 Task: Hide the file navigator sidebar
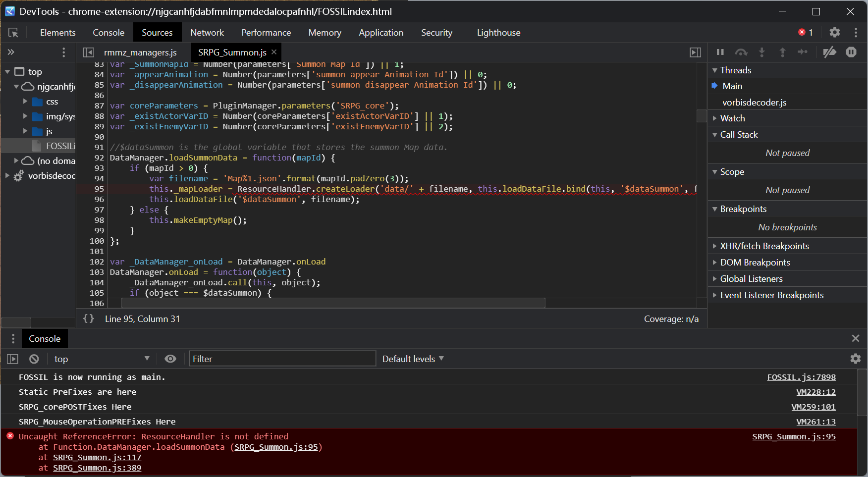(x=89, y=52)
